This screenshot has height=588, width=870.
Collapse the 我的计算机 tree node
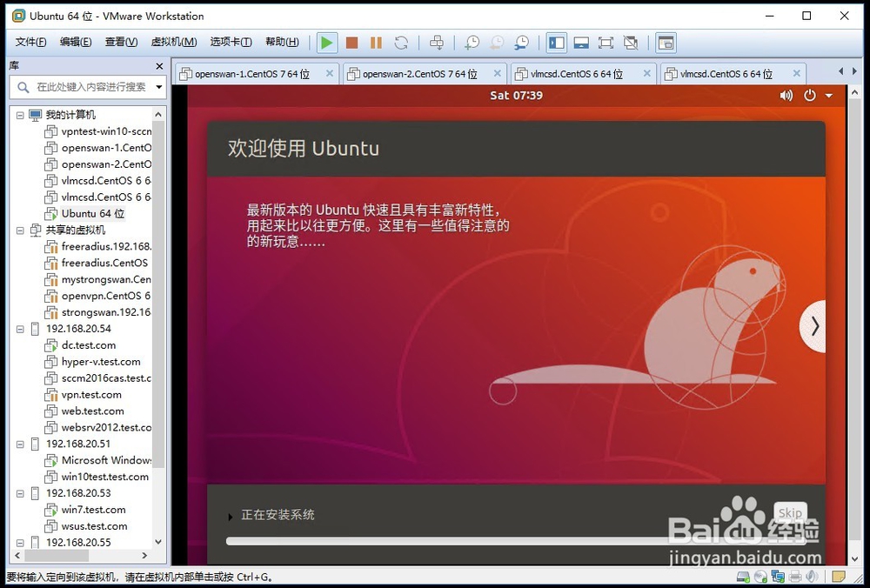pyautogui.click(x=20, y=116)
